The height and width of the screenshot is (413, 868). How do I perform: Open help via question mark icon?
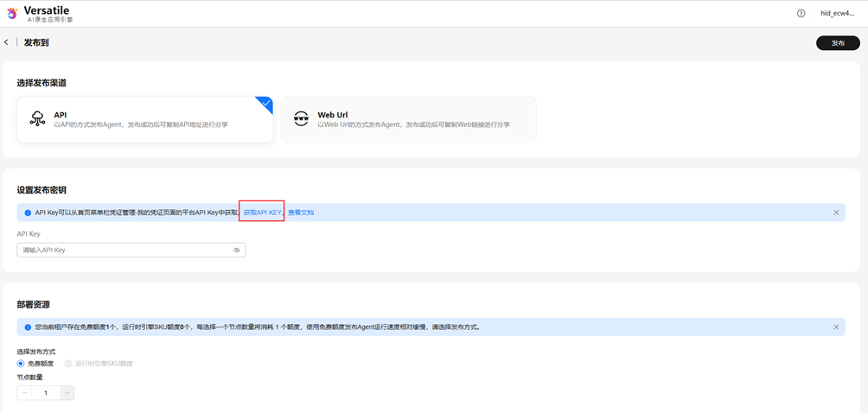[x=801, y=13]
